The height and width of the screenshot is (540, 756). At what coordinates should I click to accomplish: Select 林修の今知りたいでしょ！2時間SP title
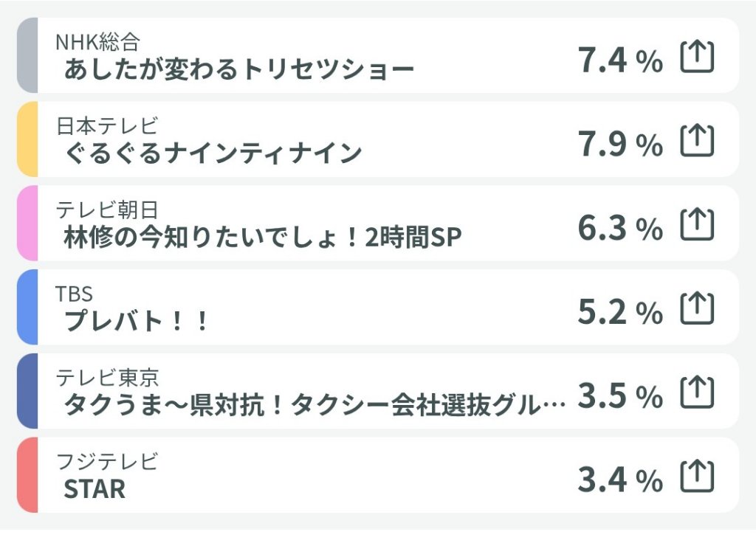(263, 238)
